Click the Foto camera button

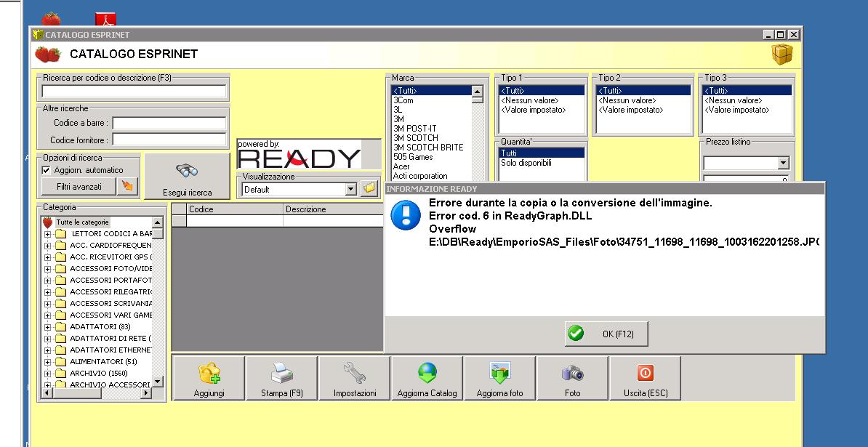click(x=572, y=379)
